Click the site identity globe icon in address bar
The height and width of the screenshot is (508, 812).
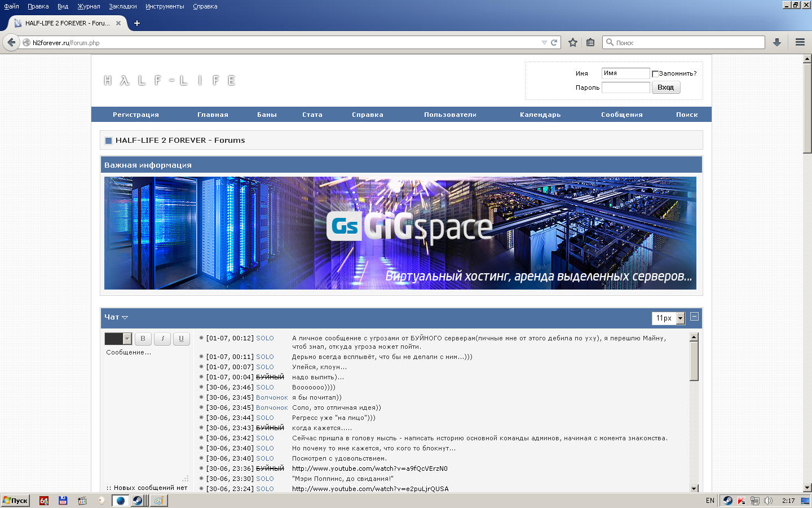[x=27, y=42]
